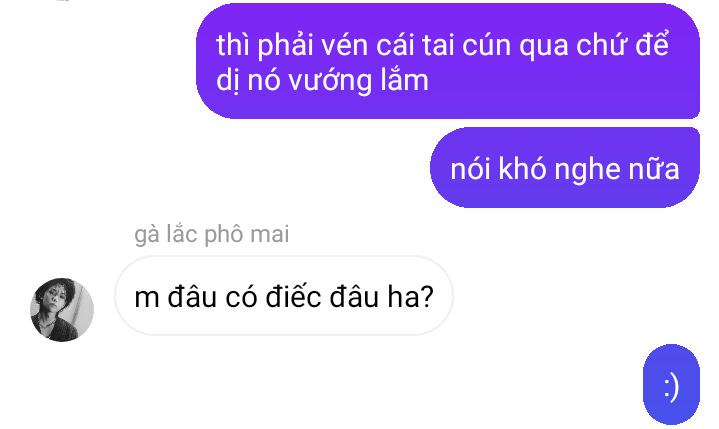Click the word "thì" starting the top bubble

coord(232,45)
